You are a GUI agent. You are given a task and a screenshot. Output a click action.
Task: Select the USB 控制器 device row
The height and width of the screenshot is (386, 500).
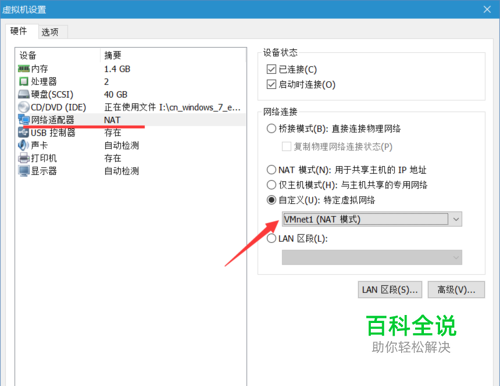coord(131,133)
